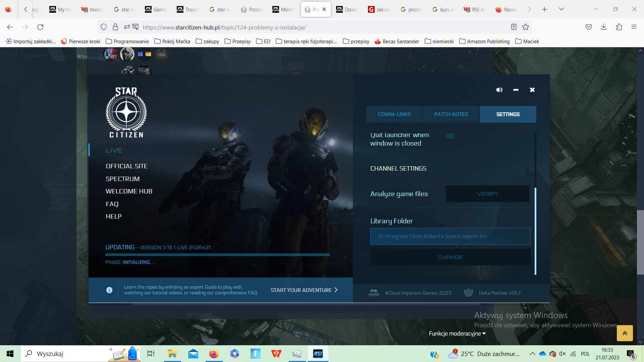
Task: Click the CHANGE library folder button
Action: 450,257
